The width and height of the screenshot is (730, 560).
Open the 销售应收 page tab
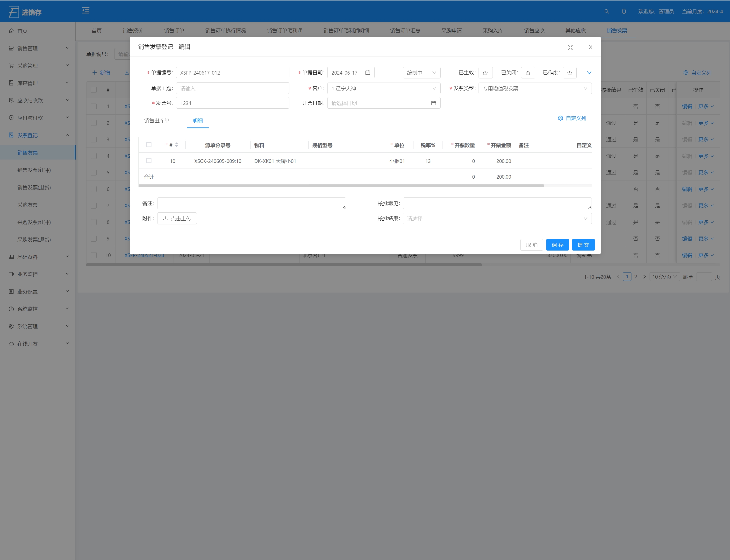click(534, 31)
